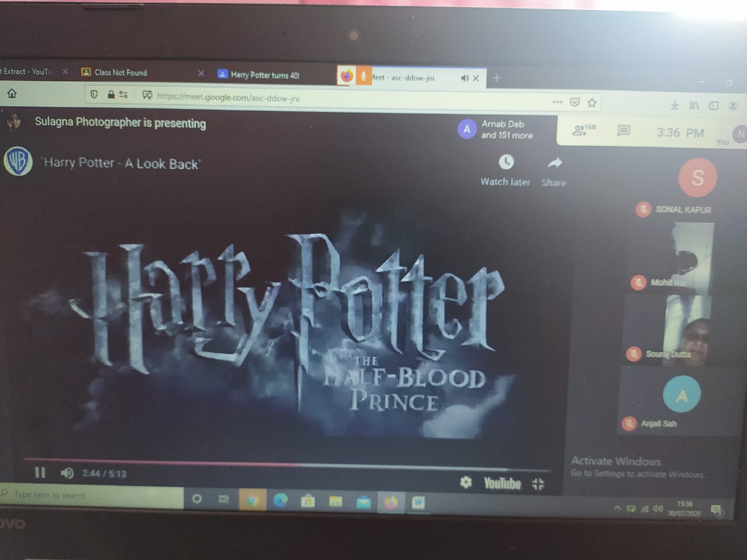Viewport: 747px width, 560px height.
Task: Click your own 'You' avatar N
Action: click(740, 134)
